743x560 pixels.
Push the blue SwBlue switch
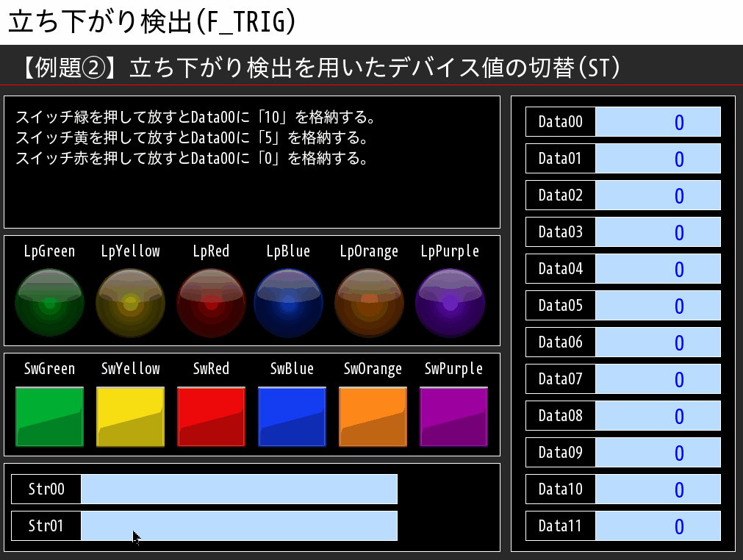coord(292,417)
